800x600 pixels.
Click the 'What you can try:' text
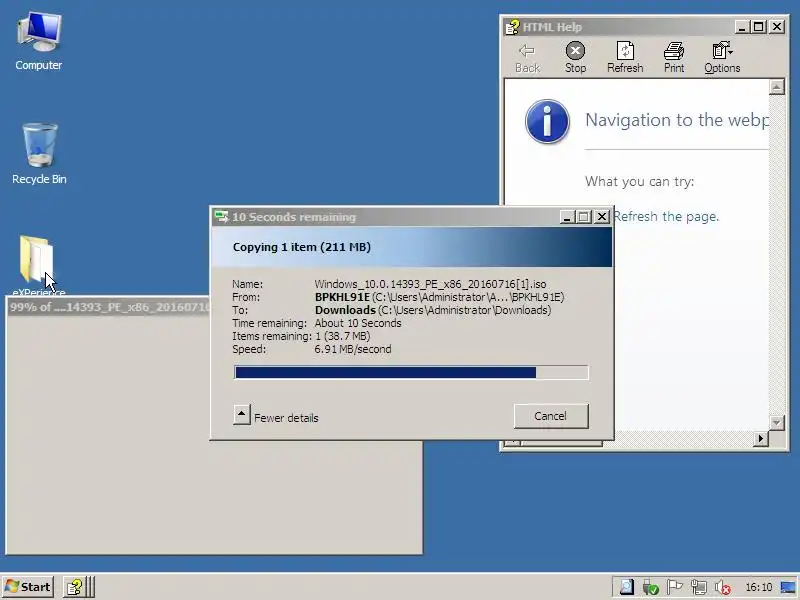639,182
